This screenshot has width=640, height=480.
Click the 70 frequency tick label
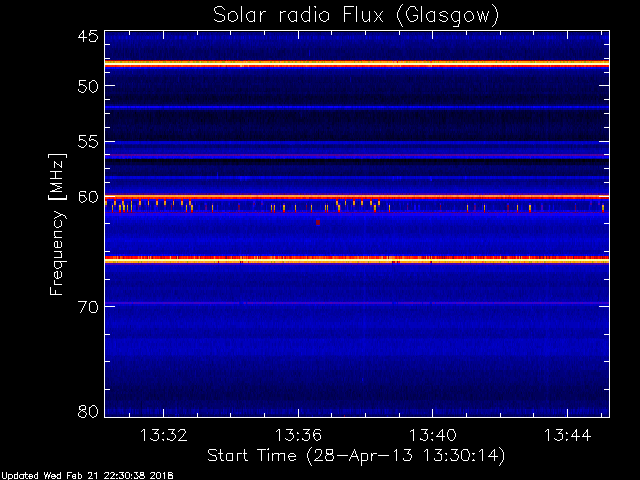pyautogui.click(x=89, y=306)
